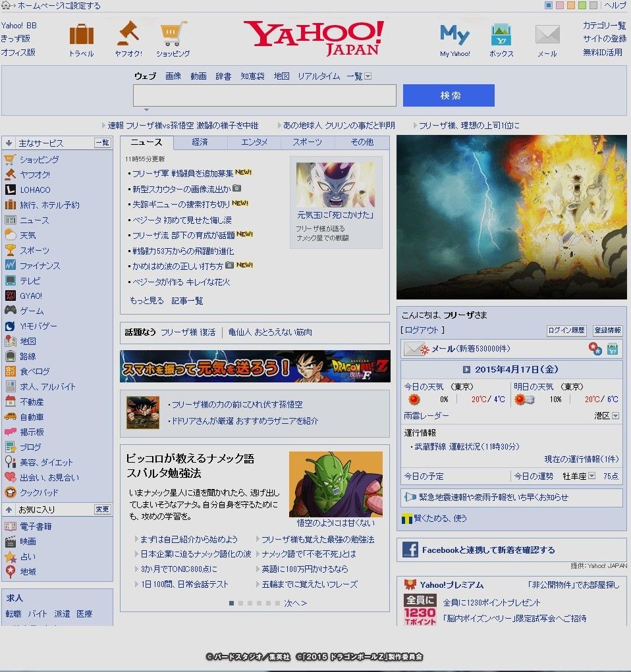
Task: Select 画像 search category
Action: 173,76
